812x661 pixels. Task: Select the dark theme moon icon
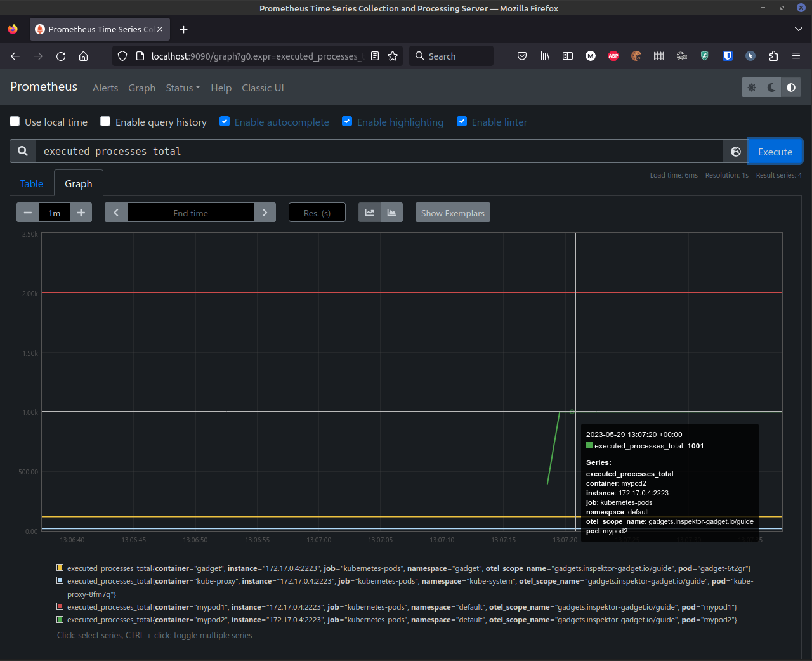click(x=771, y=88)
